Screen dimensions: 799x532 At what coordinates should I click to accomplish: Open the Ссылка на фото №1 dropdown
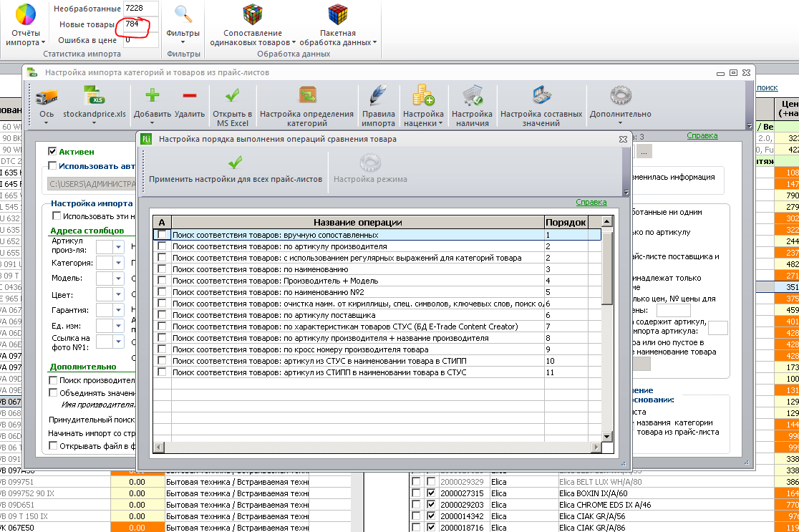click(x=118, y=342)
